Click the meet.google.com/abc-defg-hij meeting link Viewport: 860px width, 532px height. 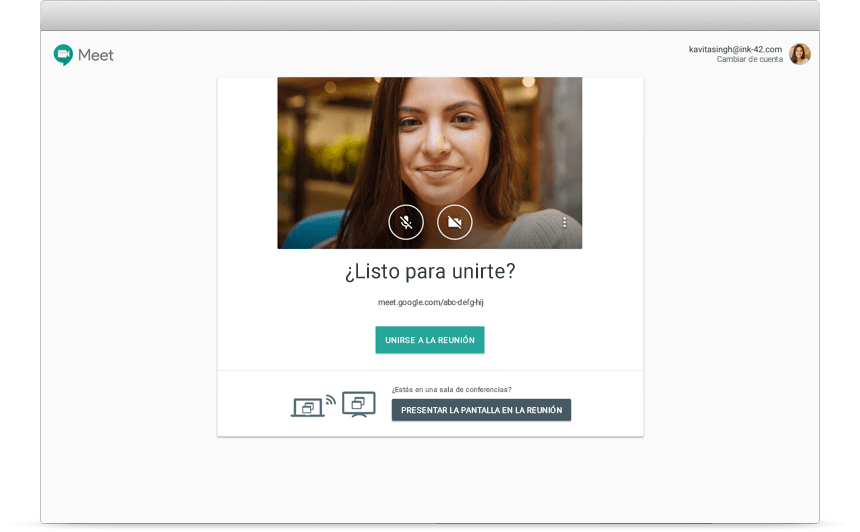[431, 302]
